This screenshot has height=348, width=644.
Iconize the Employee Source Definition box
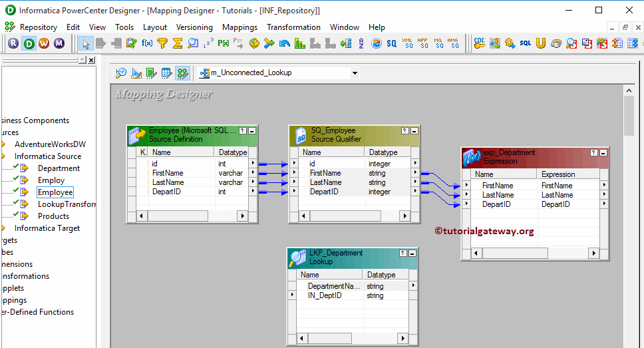pos(252,130)
